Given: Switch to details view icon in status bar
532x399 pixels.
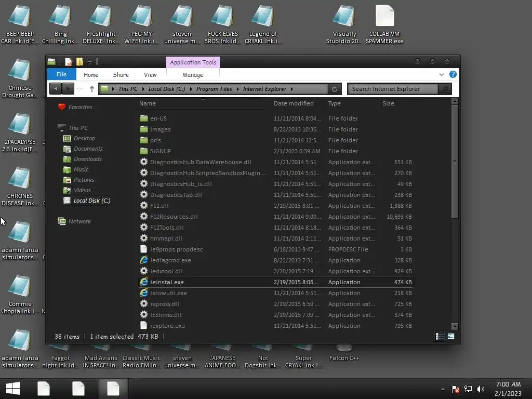Looking at the screenshot, I should click(440, 336).
